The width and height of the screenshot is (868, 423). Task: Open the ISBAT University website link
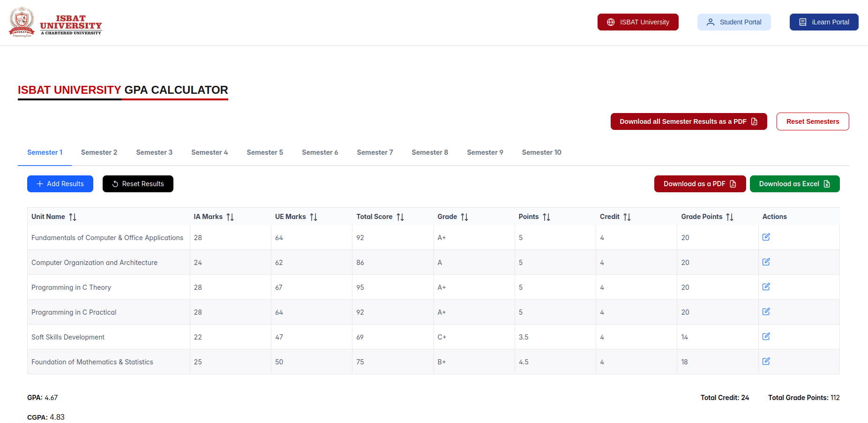[638, 22]
